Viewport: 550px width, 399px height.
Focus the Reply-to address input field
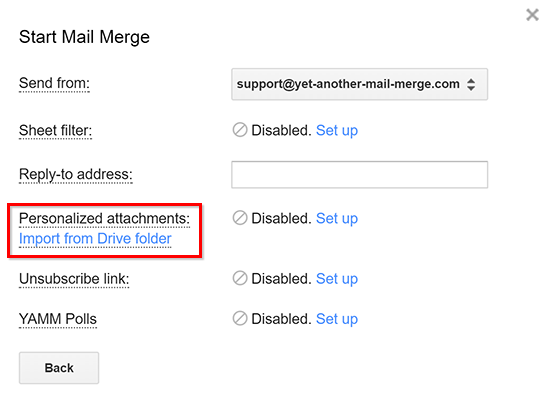(x=359, y=175)
